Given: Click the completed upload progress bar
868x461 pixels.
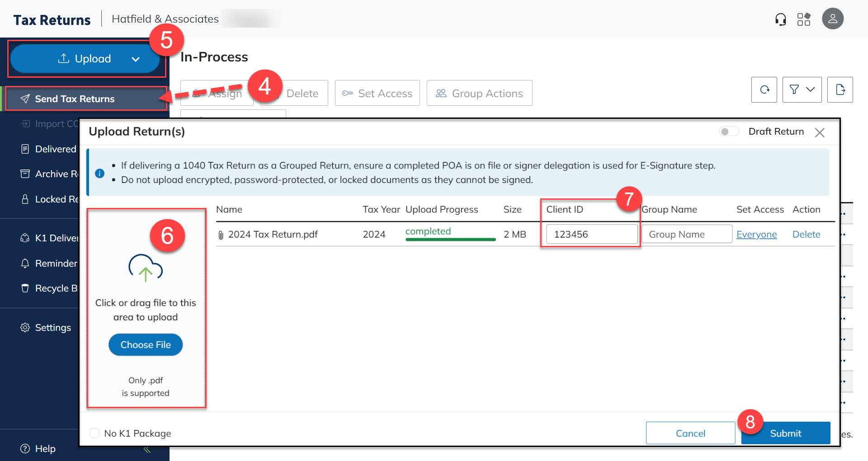Looking at the screenshot, I should [x=450, y=239].
